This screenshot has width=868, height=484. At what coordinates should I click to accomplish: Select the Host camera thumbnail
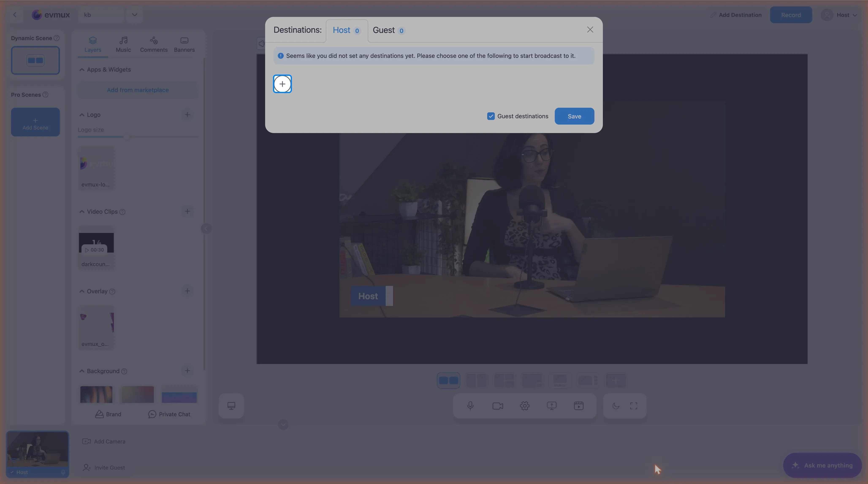(38, 454)
